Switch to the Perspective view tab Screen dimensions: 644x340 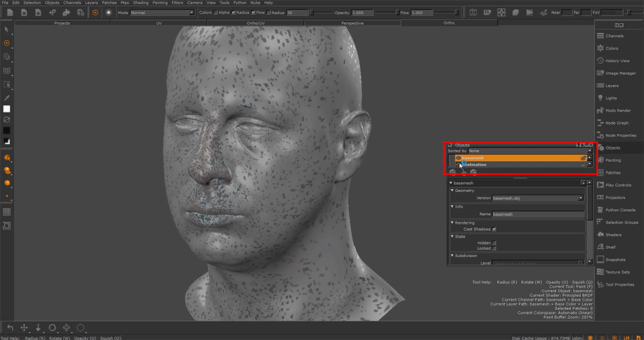pos(352,23)
